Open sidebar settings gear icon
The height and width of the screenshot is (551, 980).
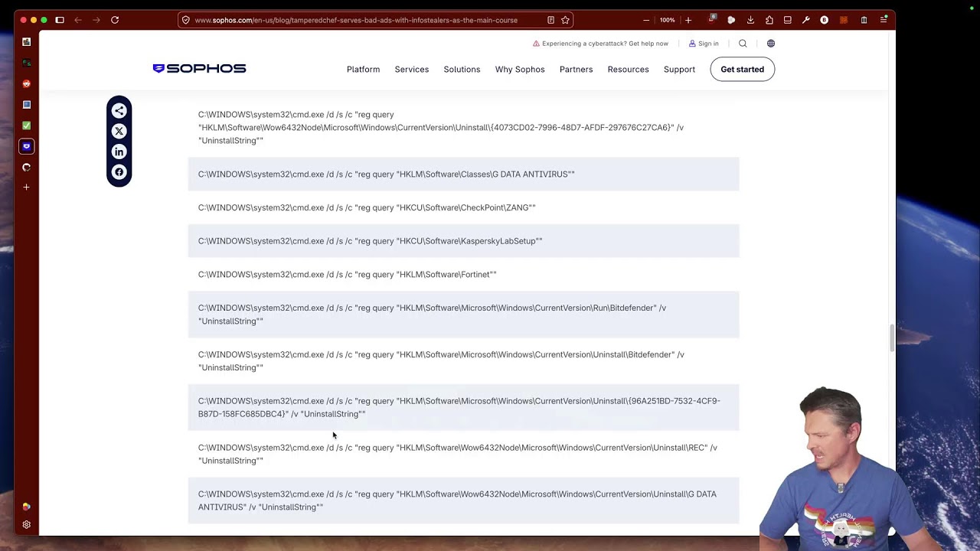coord(27,525)
